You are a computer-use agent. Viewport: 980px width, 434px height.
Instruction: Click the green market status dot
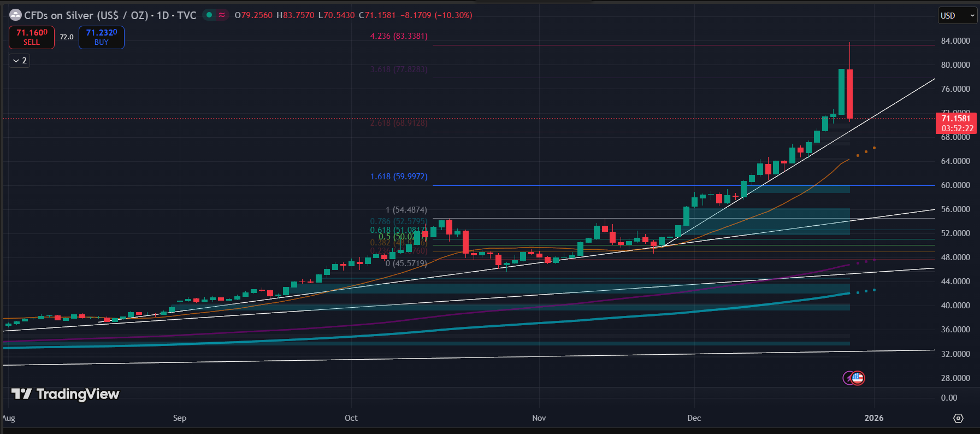pos(209,15)
